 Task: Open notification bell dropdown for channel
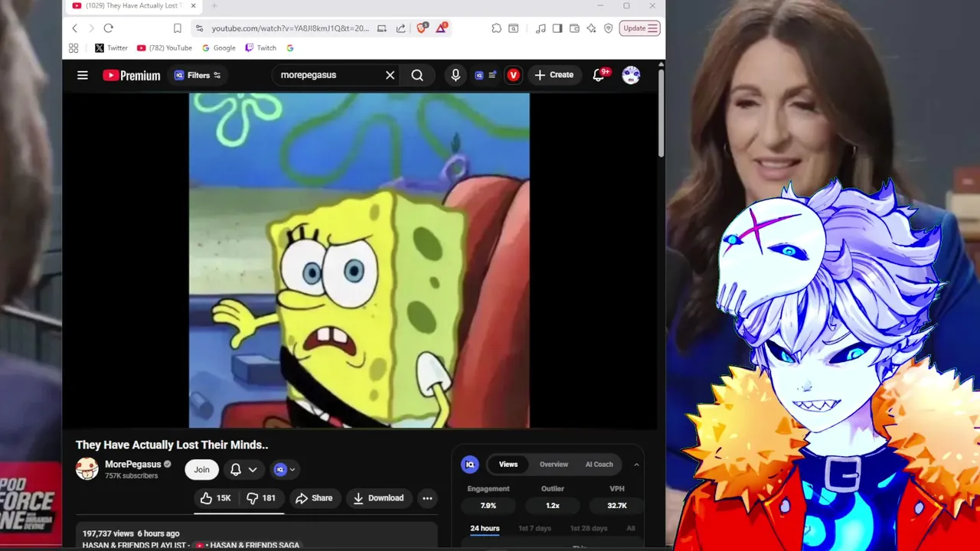click(x=243, y=470)
